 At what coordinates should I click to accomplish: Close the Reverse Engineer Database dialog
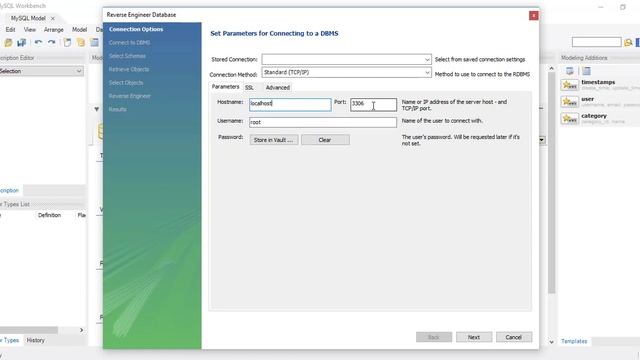pos(533,16)
